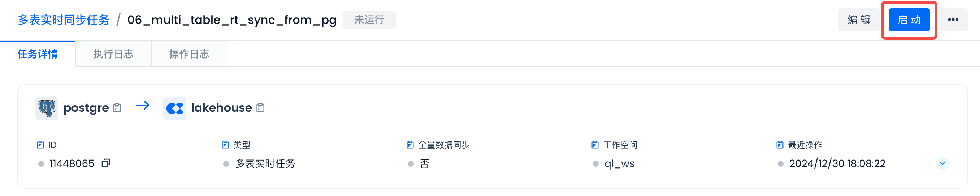Open the three-dot more actions menu
This screenshot has height=196, width=980.
(x=953, y=20)
